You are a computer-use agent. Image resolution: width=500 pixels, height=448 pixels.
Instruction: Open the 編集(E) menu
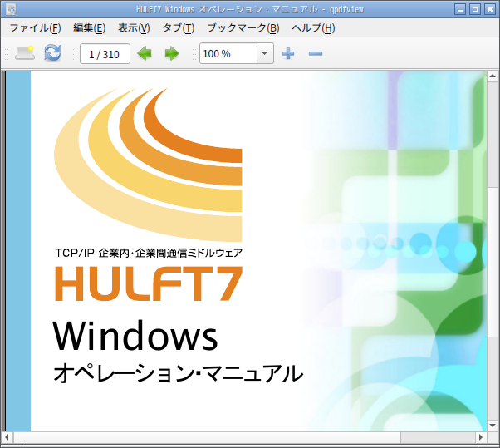[x=90, y=28]
